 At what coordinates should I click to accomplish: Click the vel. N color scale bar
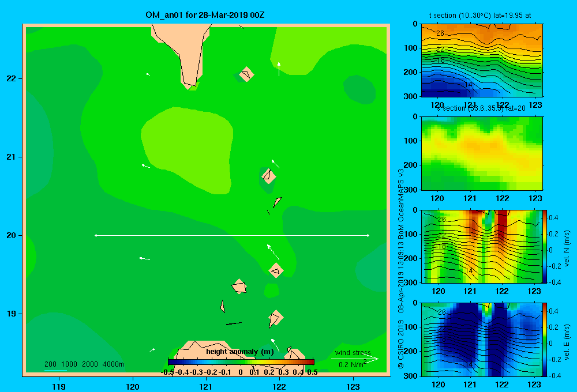point(545,246)
